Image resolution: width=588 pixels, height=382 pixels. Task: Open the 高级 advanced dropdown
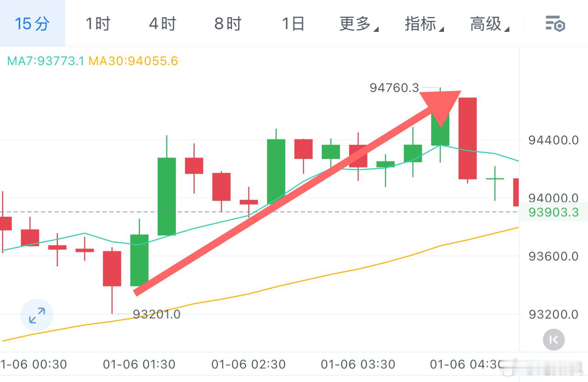coord(489,24)
